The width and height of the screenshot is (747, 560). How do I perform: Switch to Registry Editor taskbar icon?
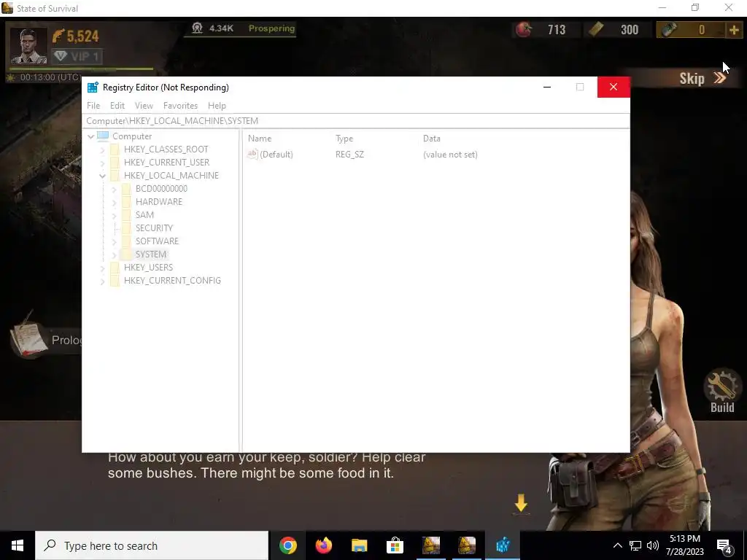[503, 545]
